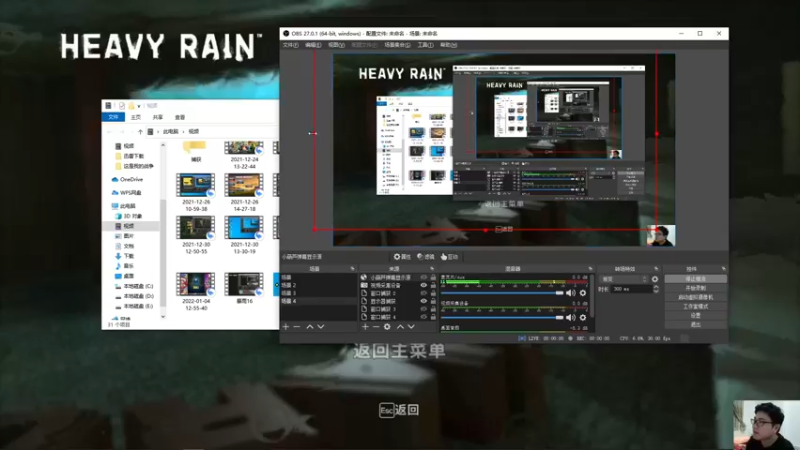Switch to the 查看 ribbon tab in Explorer

point(180,117)
